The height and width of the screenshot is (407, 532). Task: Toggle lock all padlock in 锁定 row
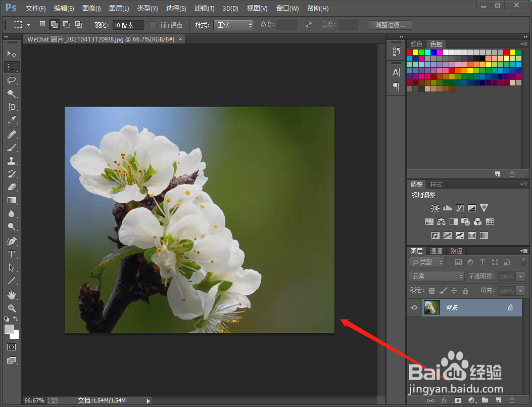[465, 291]
